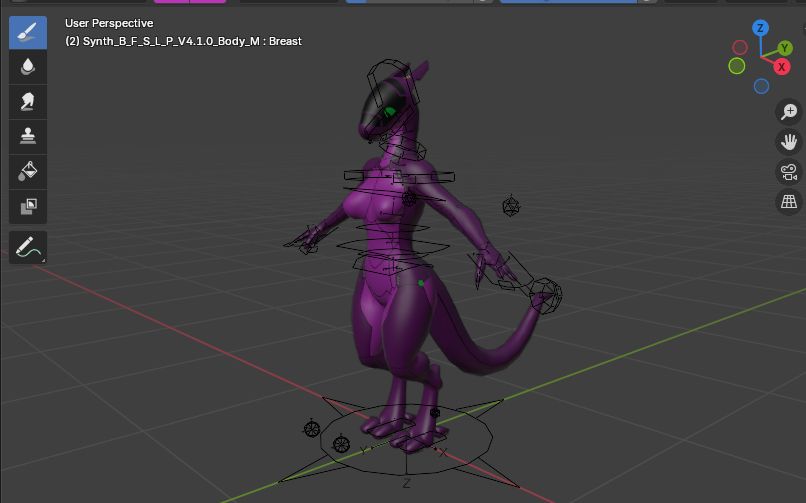Click the negative Y axis gizmo circle
Viewport: 806px width, 503px height.
click(x=737, y=66)
